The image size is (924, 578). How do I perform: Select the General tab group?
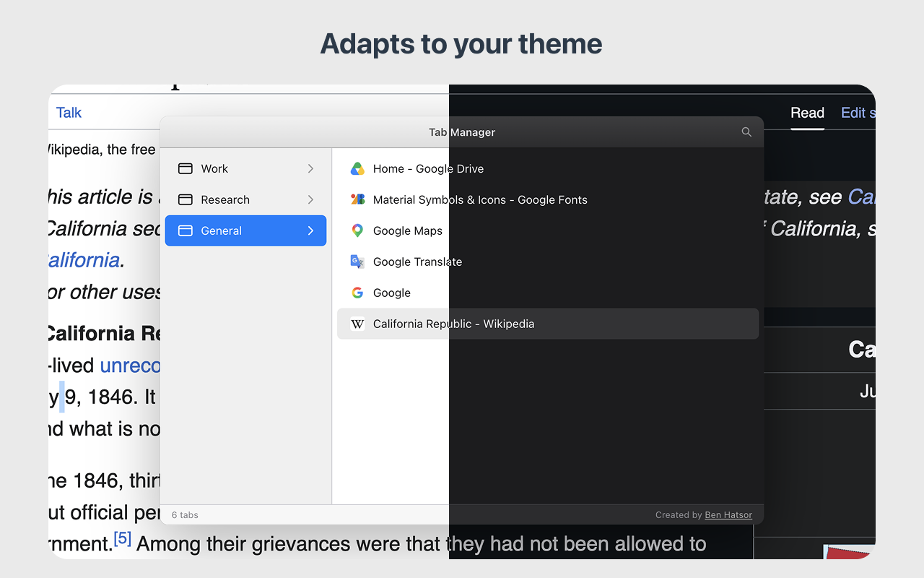point(245,230)
